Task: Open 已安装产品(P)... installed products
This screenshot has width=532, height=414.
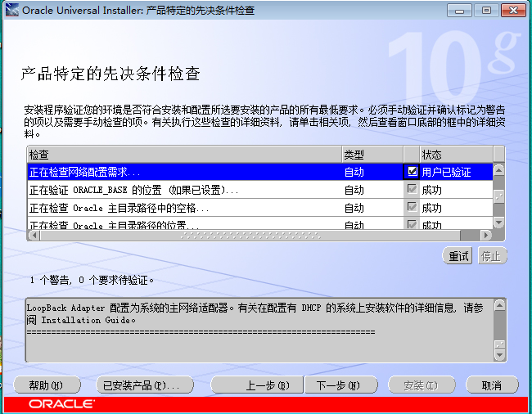Action: pos(145,385)
